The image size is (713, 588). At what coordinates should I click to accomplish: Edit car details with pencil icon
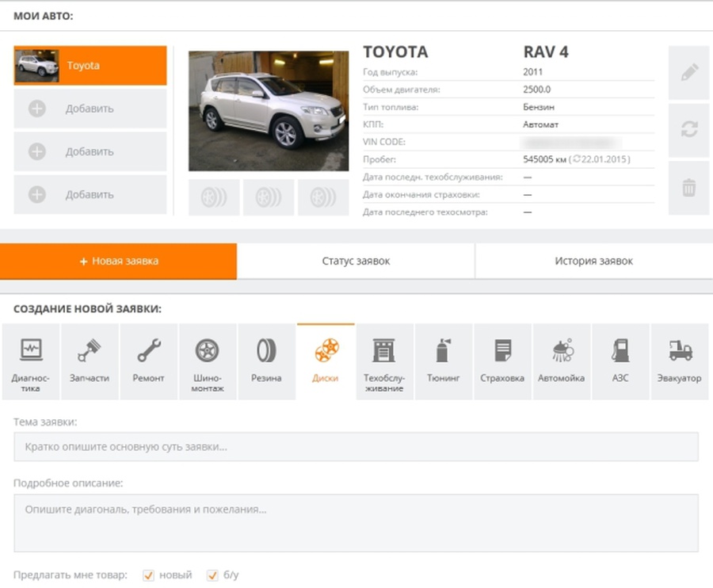[x=689, y=73]
